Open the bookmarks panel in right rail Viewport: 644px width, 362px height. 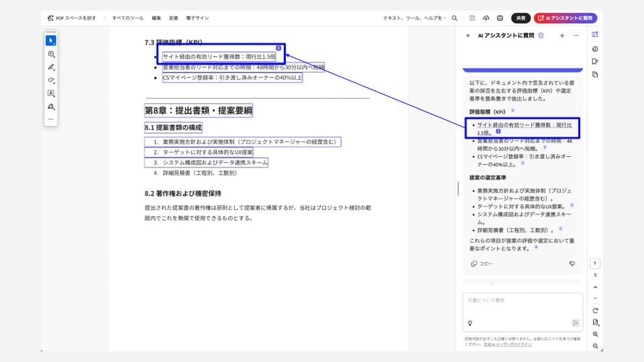pos(595,61)
